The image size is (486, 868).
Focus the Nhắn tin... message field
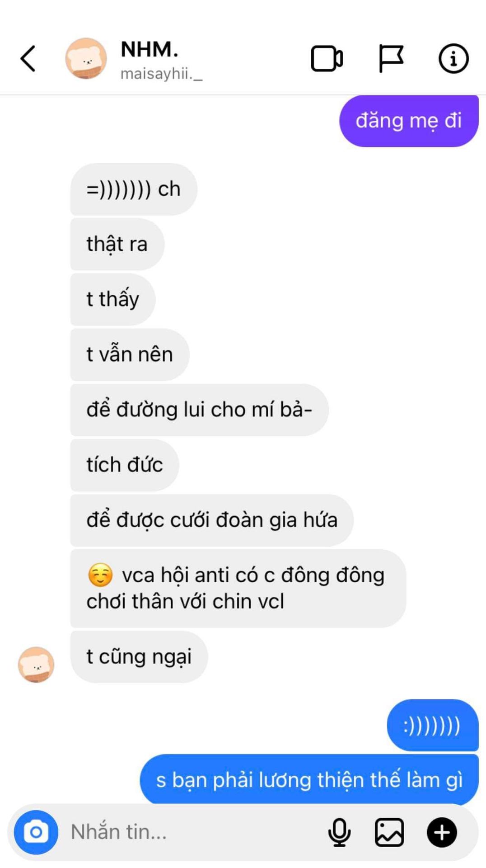pyautogui.click(x=194, y=832)
